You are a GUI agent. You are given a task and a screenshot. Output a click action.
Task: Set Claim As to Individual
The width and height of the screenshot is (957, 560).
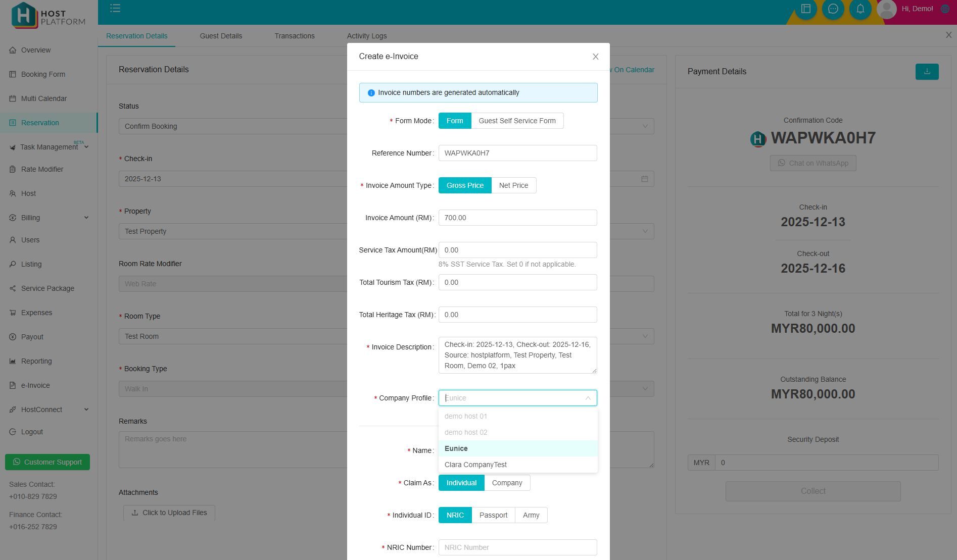click(x=461, y=483)
